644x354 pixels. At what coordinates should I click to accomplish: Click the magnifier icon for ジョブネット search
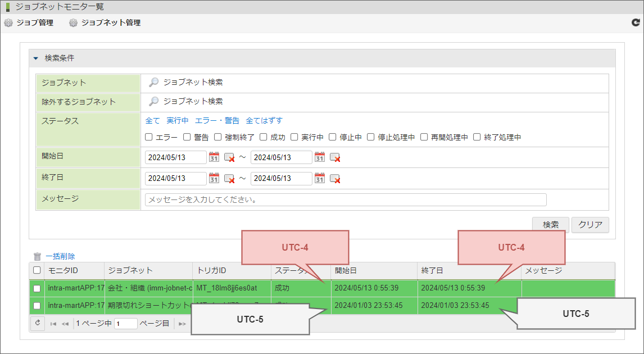(153, 83)
